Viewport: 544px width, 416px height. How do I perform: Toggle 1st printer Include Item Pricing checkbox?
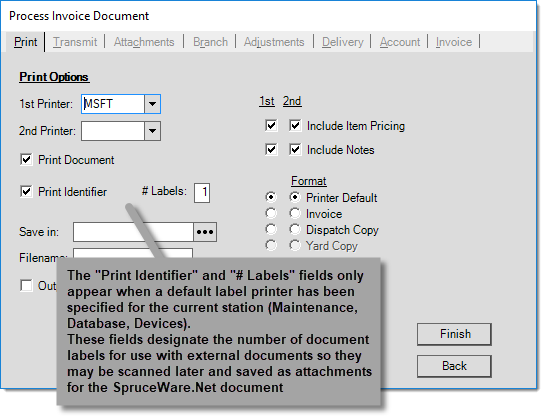point(271,125)
